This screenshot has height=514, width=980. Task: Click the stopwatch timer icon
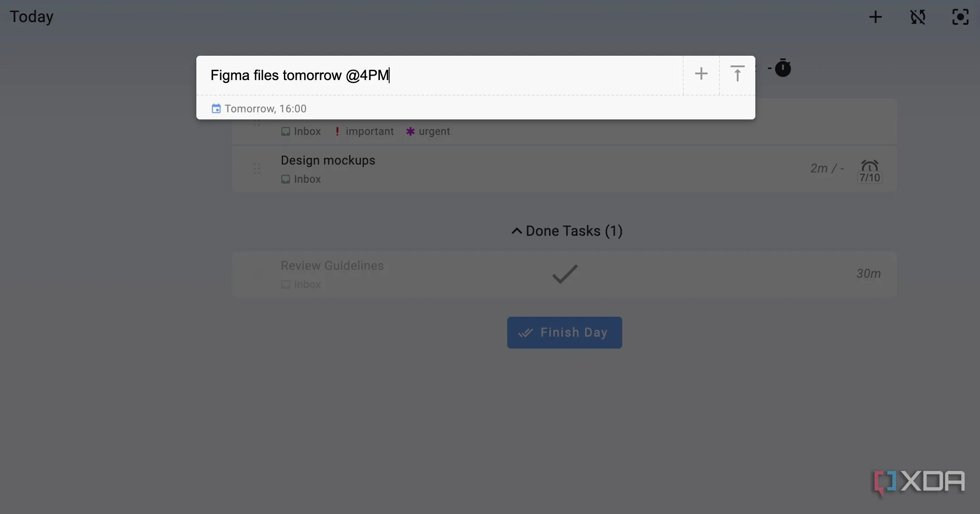(783, 68)
